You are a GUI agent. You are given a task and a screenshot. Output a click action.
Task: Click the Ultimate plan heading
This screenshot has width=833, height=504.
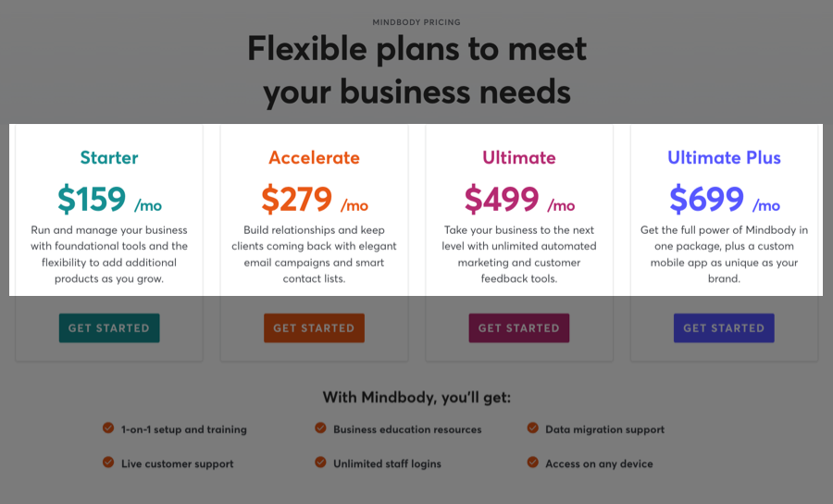(x=519, y=157)
